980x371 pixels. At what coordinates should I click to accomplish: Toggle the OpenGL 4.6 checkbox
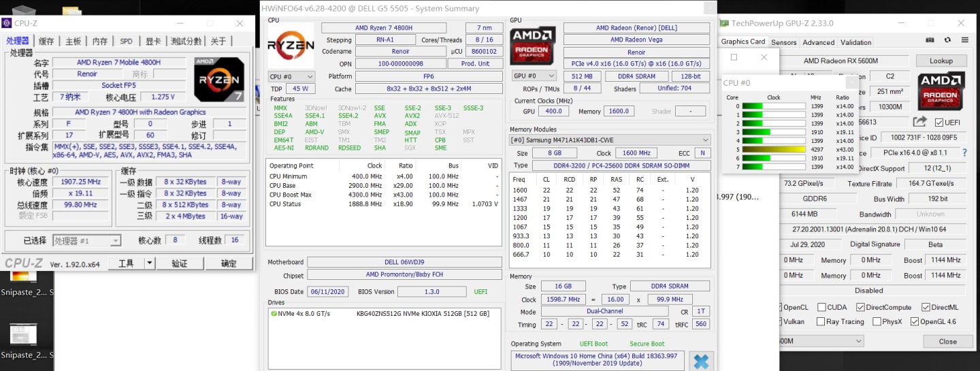click(x=915, y=322)
